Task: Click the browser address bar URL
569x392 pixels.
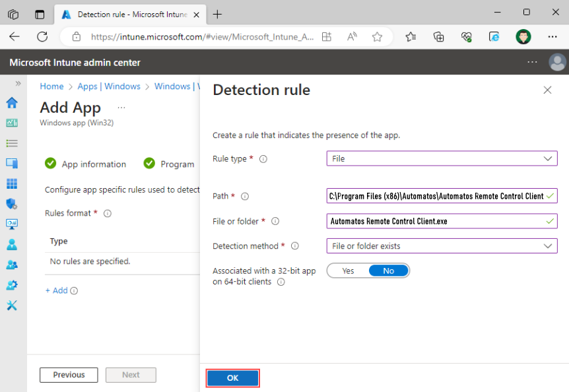Action: 203,36
